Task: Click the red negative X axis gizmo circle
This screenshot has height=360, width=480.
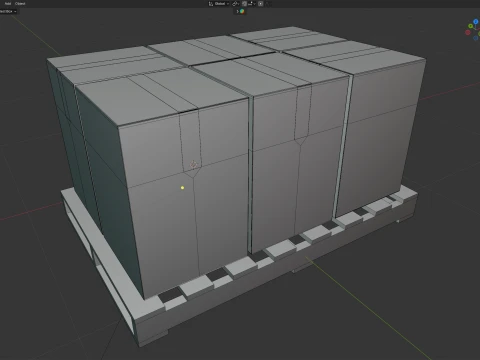Action: tap(468, 32)
